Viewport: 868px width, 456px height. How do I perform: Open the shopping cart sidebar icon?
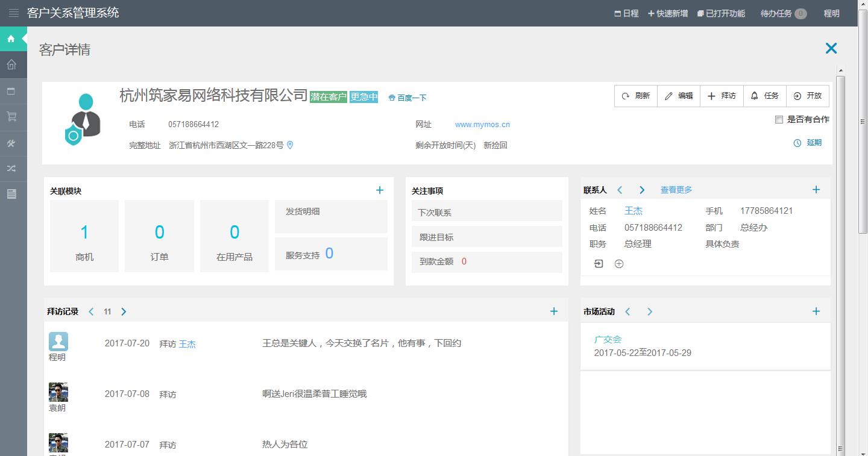tap(11, 117)
